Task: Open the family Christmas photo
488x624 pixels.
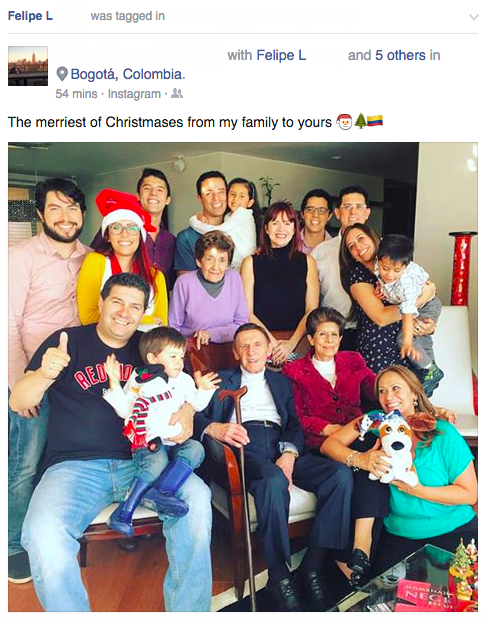Action: coord(243,377)
